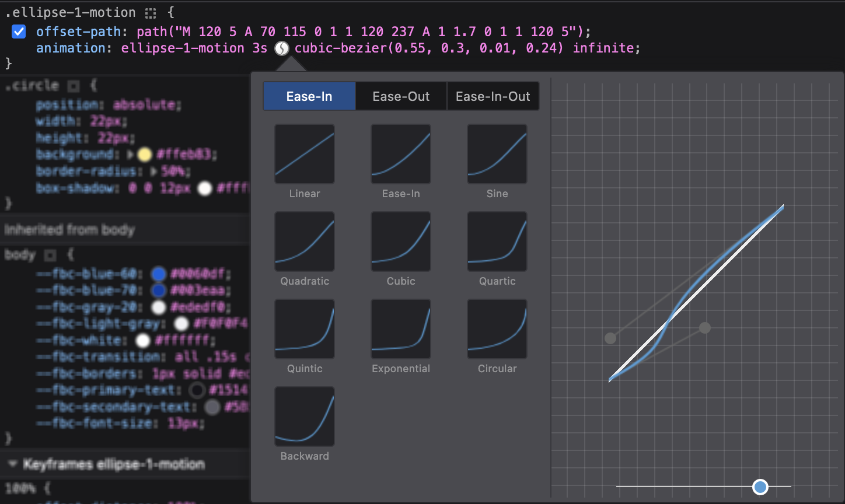Screen dimensions: 845x504
Task: Click the animation property name
Action: (71, 48)
